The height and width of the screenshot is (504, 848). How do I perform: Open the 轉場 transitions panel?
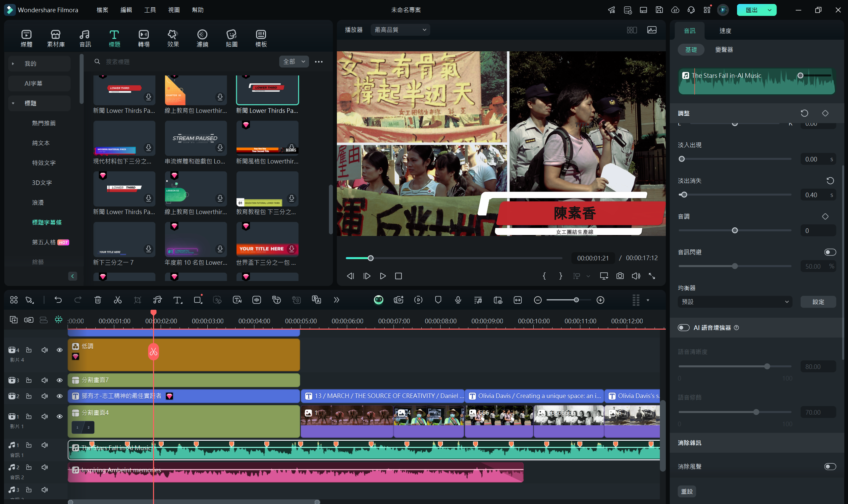[x=144, y=38]
